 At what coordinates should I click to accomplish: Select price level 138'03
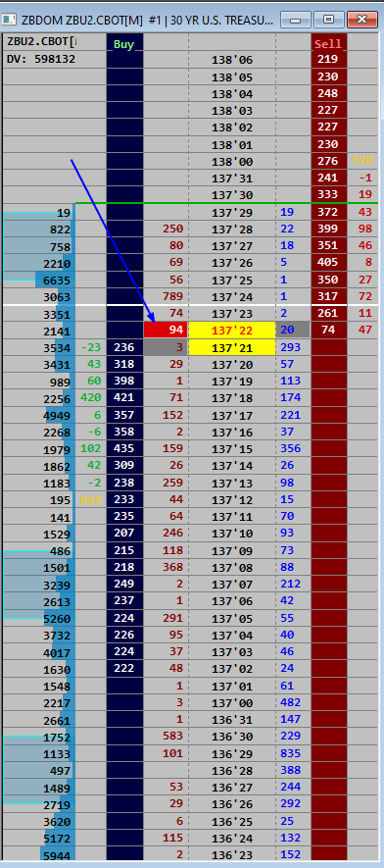231,111
